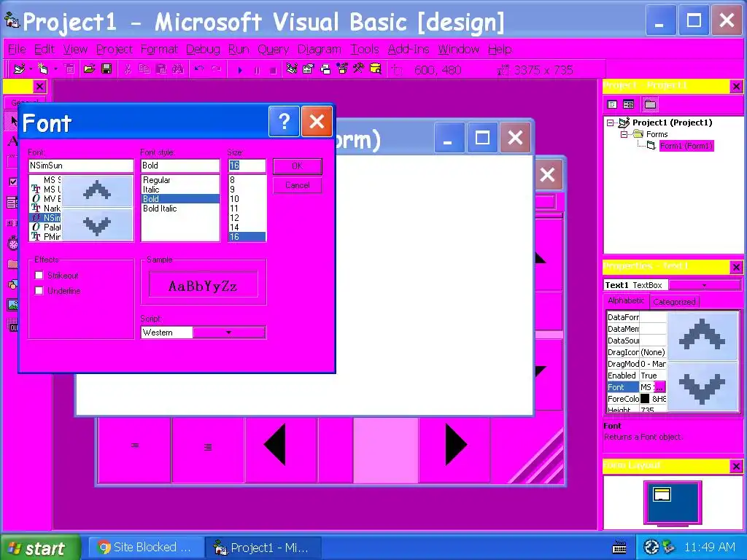Click font list scroll-up arrow in Font dialog
The image size is (747, 560).
(x=97, y=190)
